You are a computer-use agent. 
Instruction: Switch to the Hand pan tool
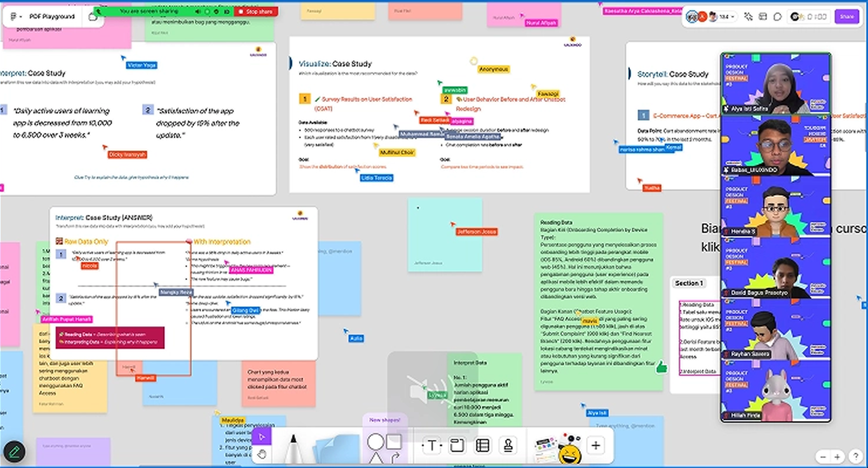pyautogui.click(x=261, y=454)
